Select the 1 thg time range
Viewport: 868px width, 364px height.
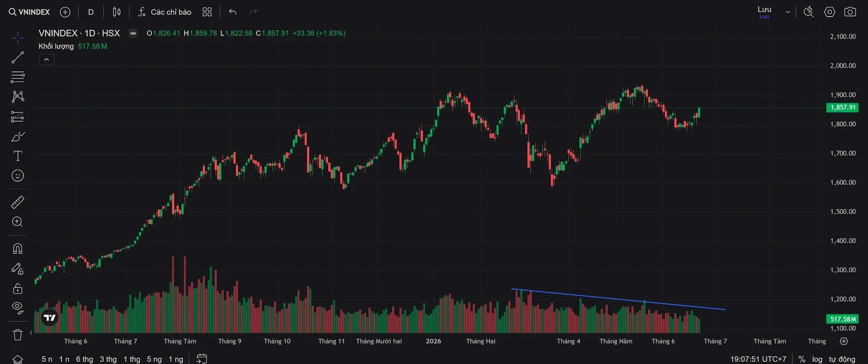click(x=132, y=359)
